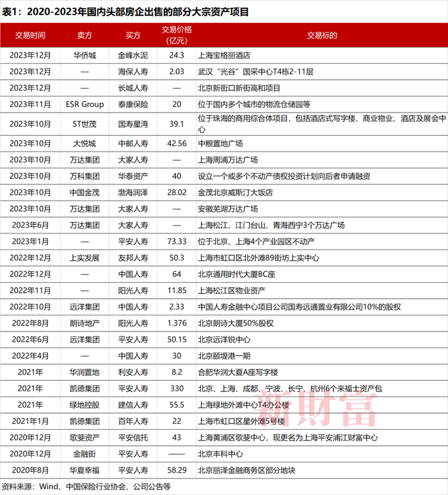This screenshot has height=495, width=448.
Task: Click buyer cell '平安信托'
Action: (x=132, y=438)
